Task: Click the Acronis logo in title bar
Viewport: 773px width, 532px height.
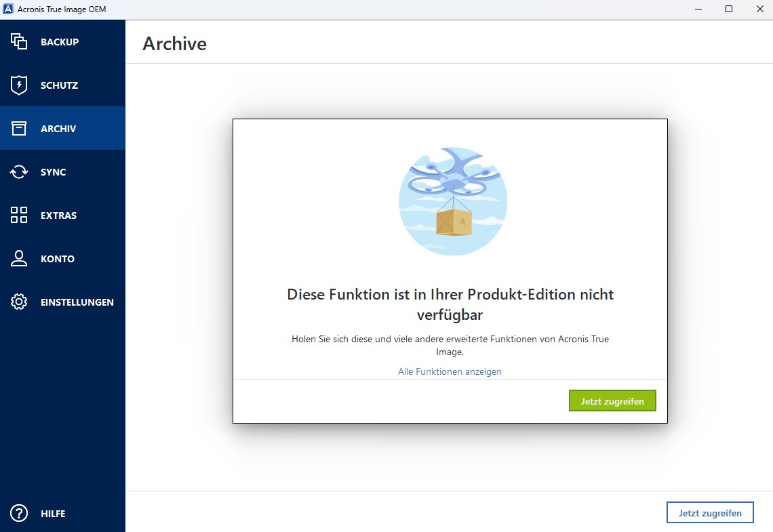Action: [9, 9]
